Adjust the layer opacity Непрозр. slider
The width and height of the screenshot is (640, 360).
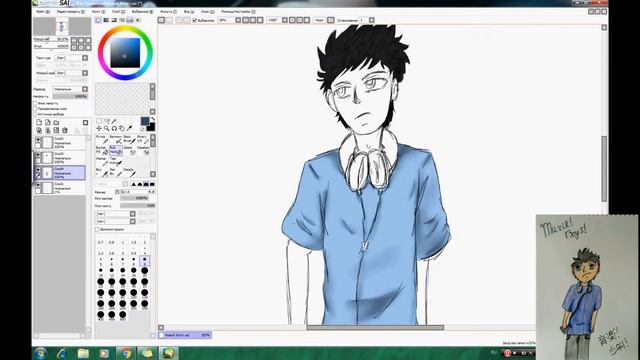[70, 96]
